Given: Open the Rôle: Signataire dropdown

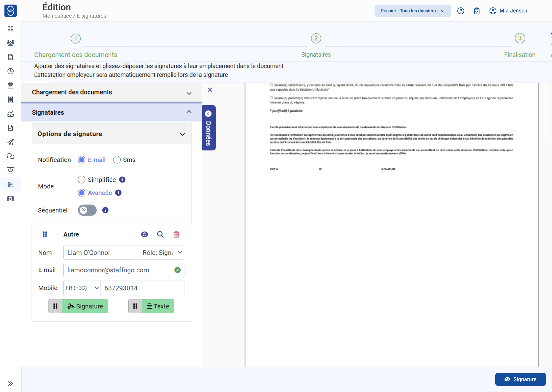Looking at the screenshot, I should pos(160,252).
